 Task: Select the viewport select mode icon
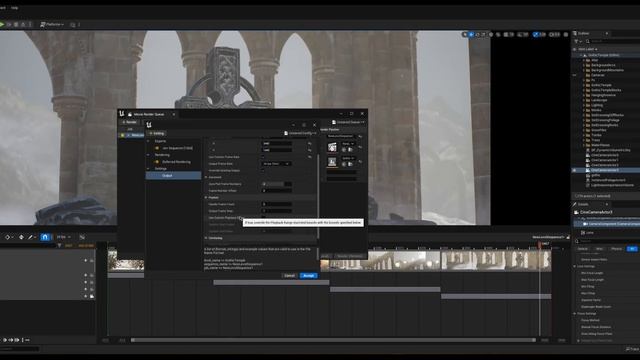[x=464, y=35]
